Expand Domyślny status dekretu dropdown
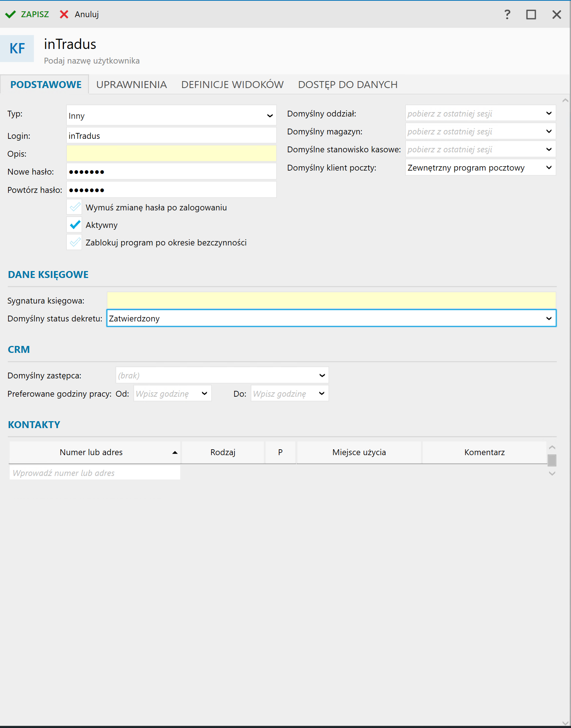 pyautogui.click(x=548, y=319)
